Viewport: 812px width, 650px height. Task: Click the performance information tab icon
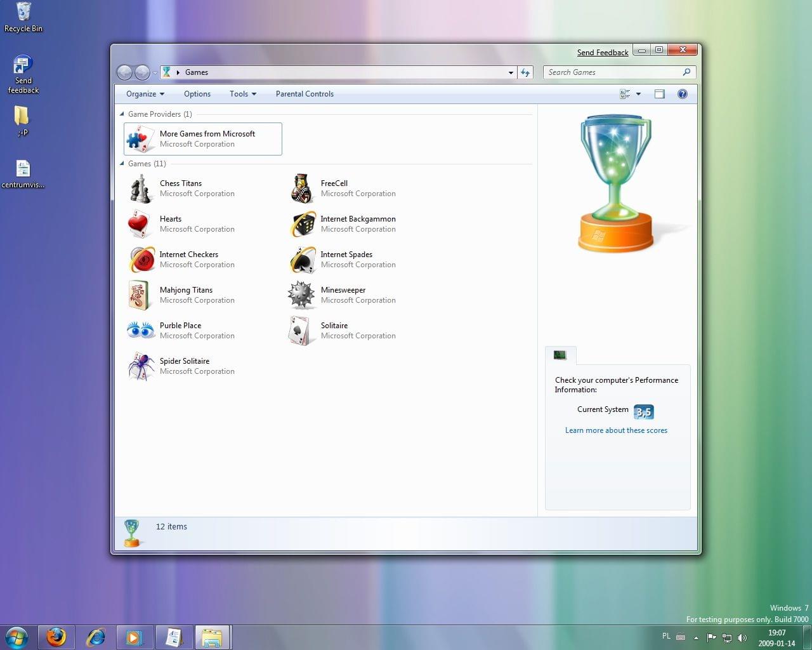click(560, 355)
